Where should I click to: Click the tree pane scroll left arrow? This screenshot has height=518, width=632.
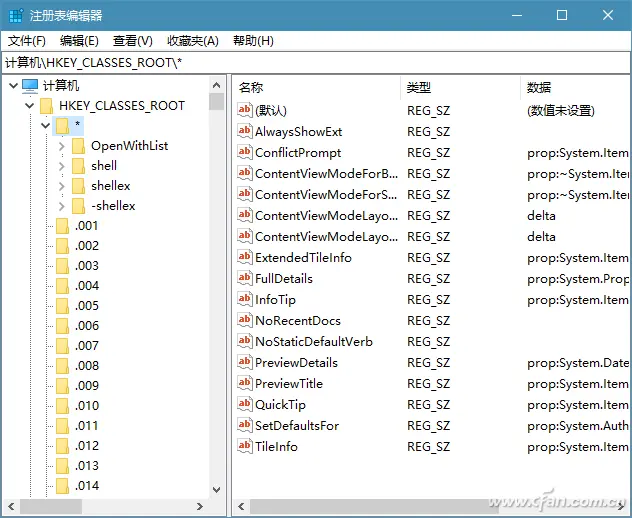click(x=11, y=506)
